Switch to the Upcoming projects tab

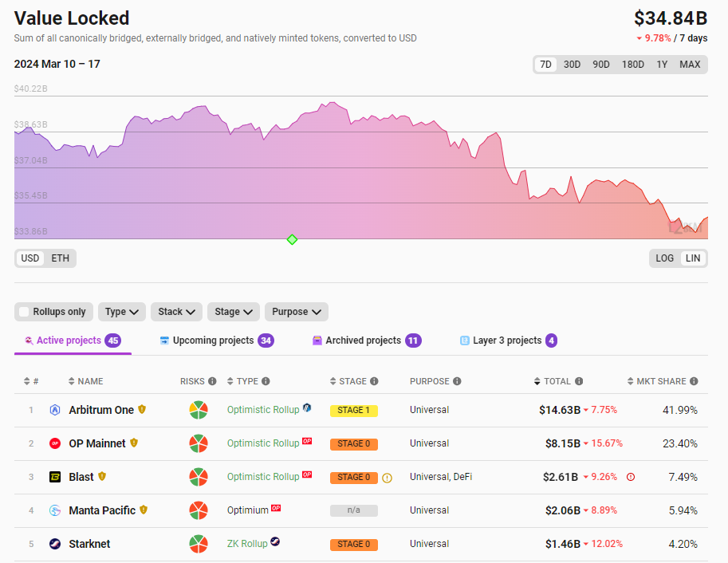212,341
